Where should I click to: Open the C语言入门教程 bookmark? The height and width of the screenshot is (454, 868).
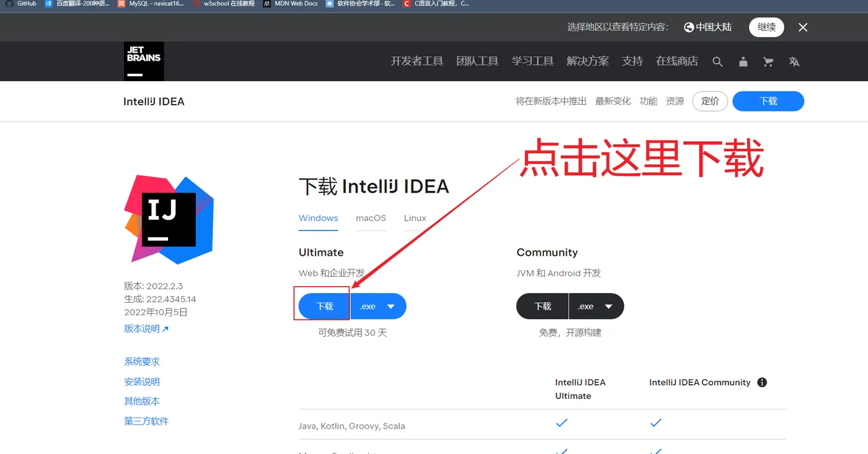click(x=436, y=4)
